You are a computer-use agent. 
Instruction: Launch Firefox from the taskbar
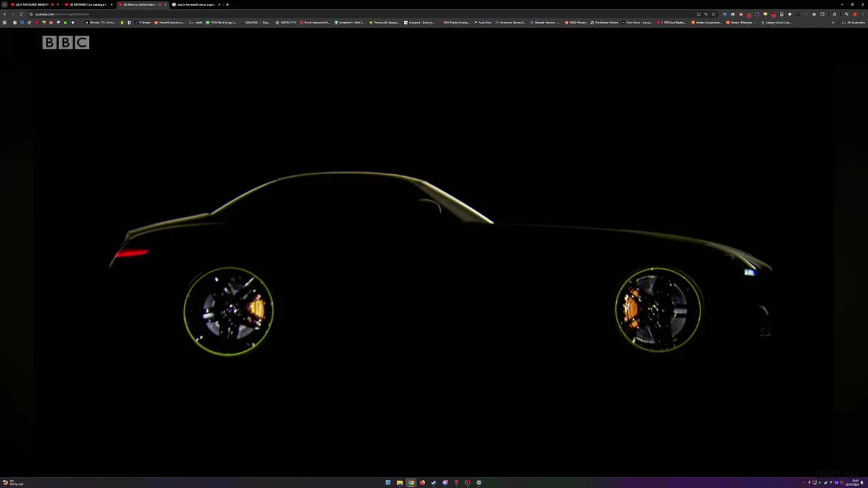tap(422, 483)
